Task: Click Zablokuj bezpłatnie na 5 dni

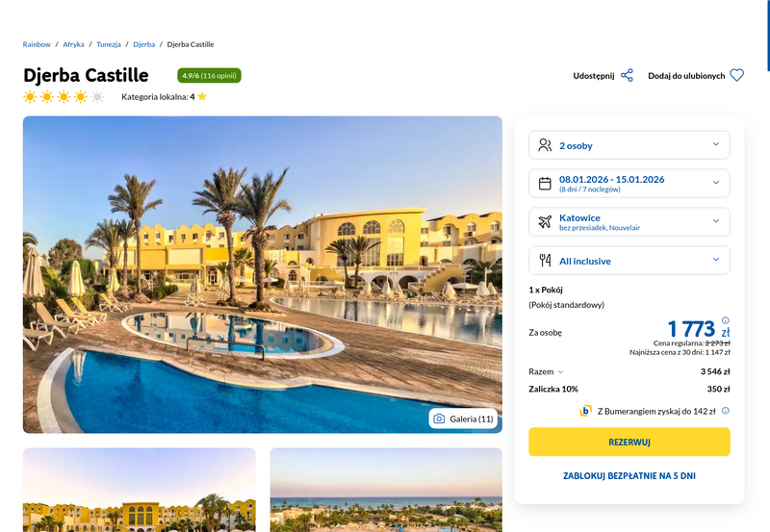Action: [629, 475]
